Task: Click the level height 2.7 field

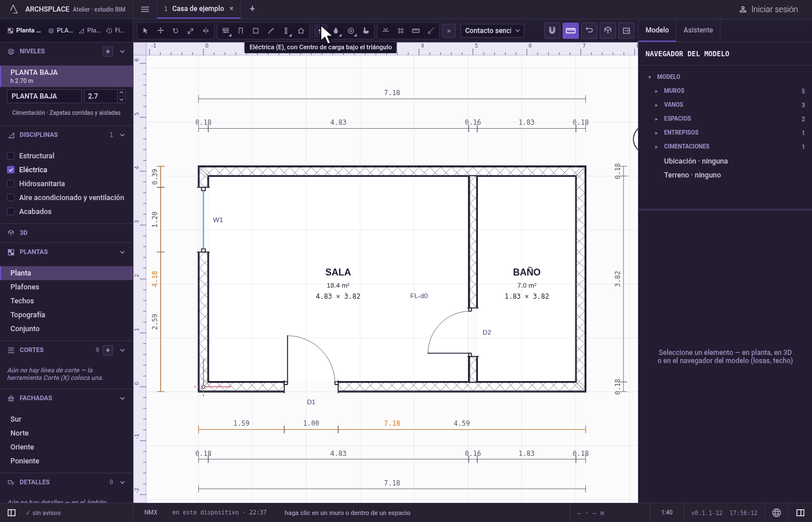Action: point(100,96)
